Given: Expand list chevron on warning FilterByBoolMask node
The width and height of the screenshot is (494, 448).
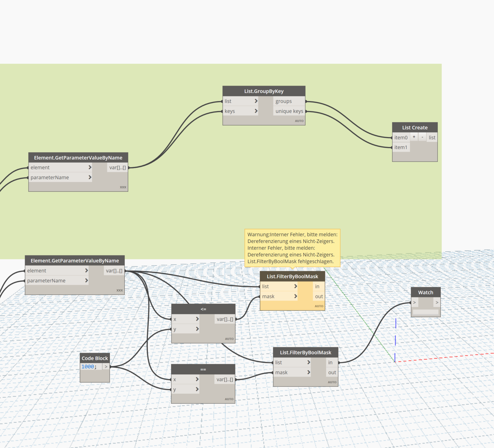Looking at the screenshot, I should coord(295,286).
